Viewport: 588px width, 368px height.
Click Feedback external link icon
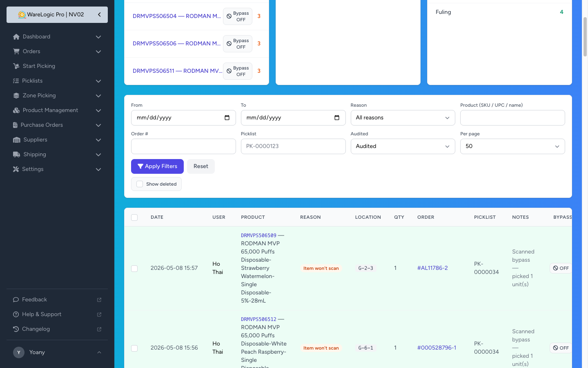tap(99, 300)
